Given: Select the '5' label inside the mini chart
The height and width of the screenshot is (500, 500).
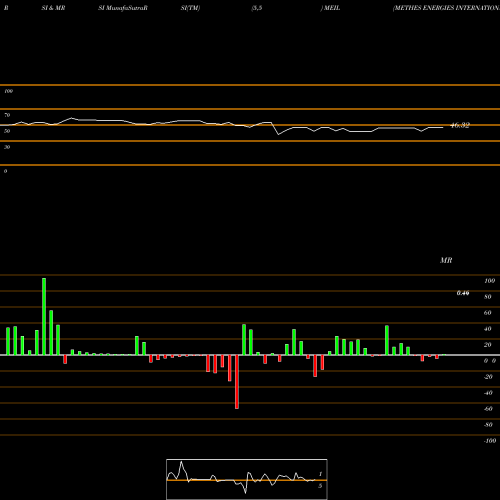Looking at the screenshot, I should (x=320, y=486).
